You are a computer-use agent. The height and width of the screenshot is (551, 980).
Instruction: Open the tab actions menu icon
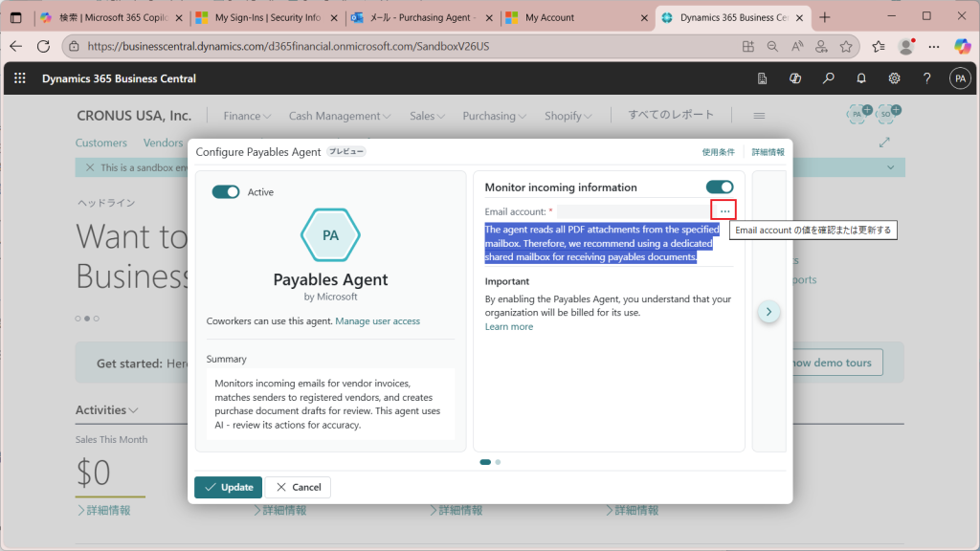coord(16,17)
